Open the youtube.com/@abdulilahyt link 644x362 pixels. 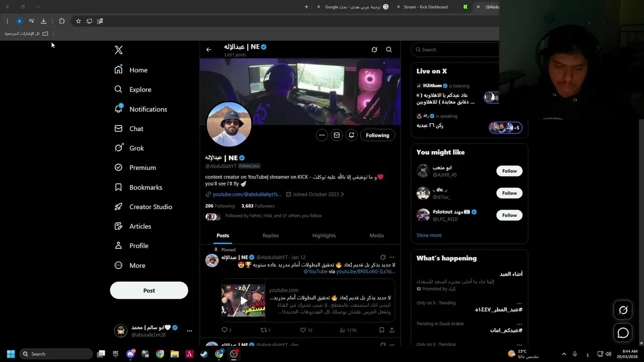[x=247, y=195]
